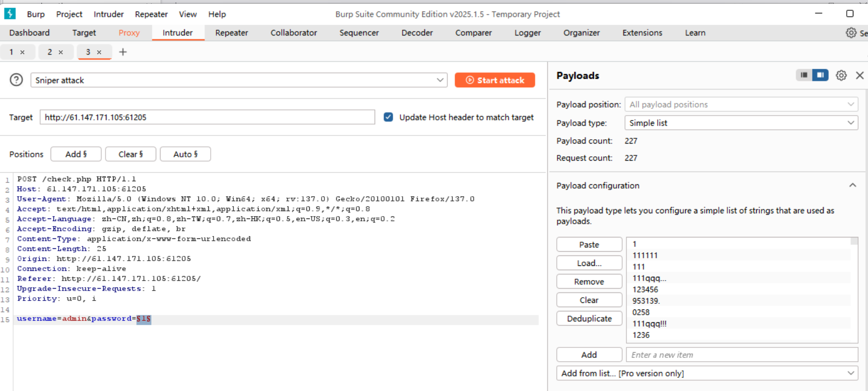This screenshot has height=391, width=868.
Task: Click the Auto § position button
Action: 185,154
